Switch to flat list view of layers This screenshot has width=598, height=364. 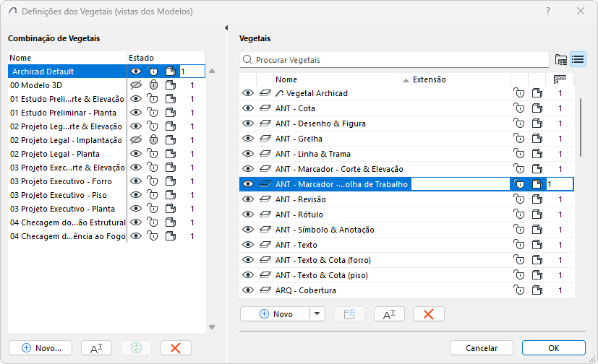click(578, 60)
